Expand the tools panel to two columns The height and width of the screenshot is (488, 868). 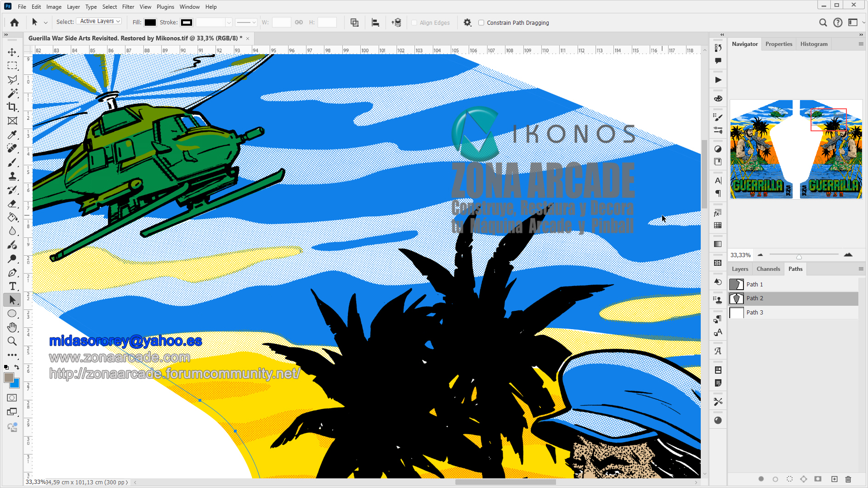click(6, 34)
